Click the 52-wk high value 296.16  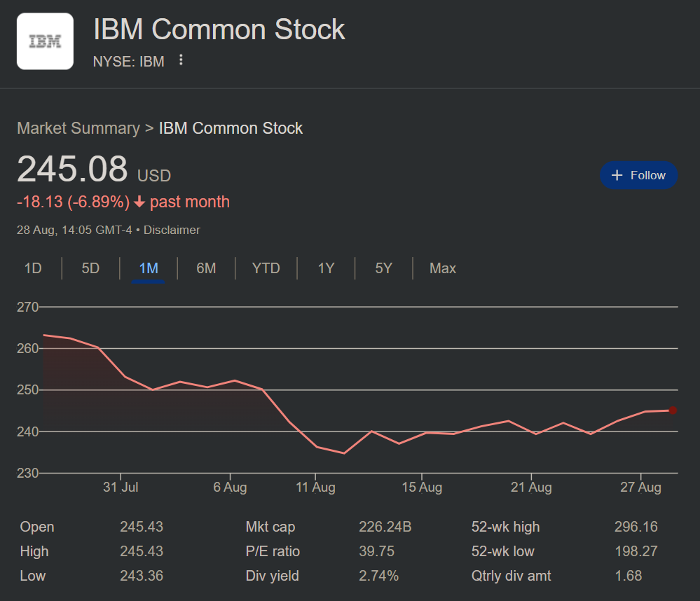coord(636,527)
